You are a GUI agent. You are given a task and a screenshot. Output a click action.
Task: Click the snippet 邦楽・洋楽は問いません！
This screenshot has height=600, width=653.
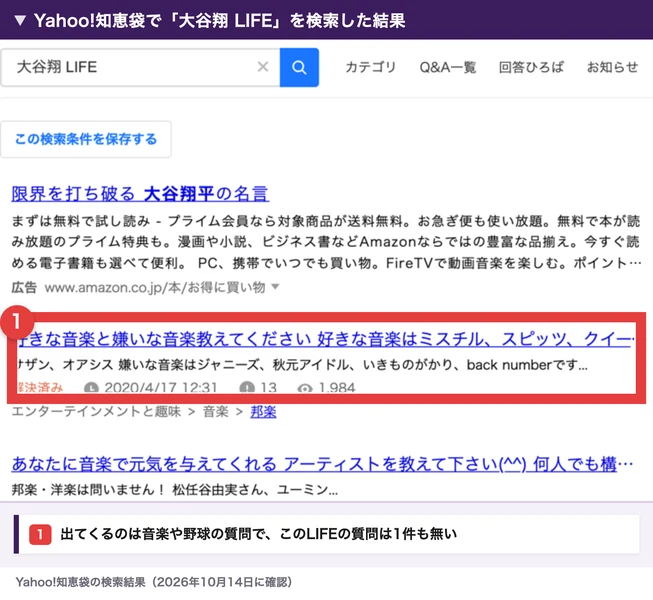coord(175,490)
